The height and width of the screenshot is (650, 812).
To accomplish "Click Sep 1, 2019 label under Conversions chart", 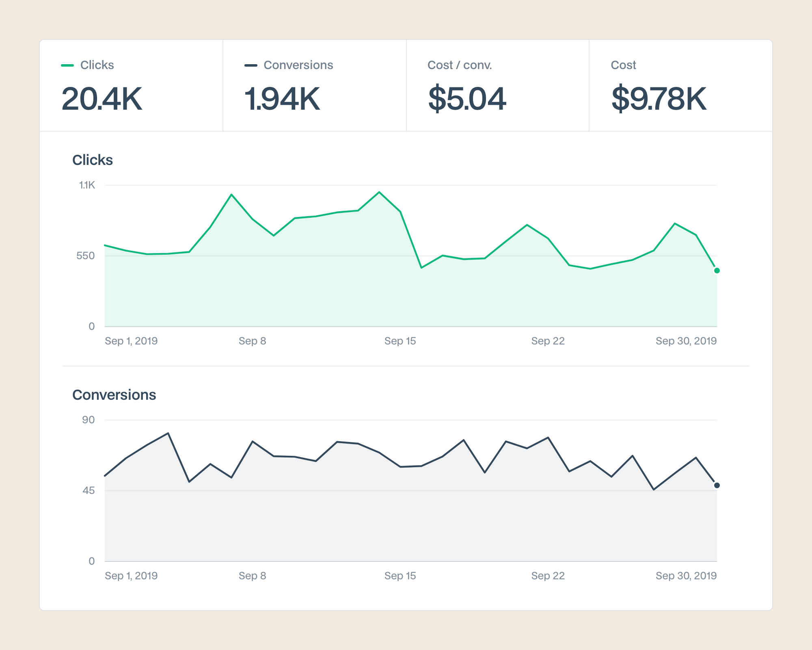I will [x=131, y=576].
